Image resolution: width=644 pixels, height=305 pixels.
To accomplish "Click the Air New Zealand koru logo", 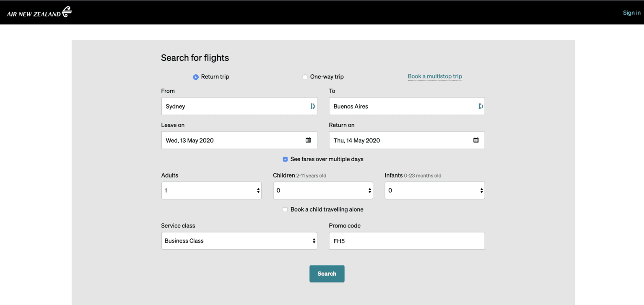I will (x=67, y=12).
